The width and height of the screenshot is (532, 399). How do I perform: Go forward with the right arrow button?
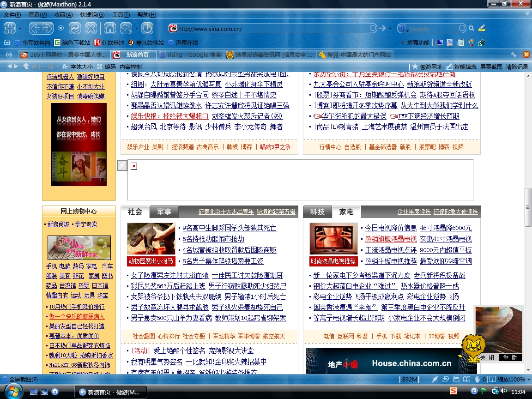(x=47, y=28)
